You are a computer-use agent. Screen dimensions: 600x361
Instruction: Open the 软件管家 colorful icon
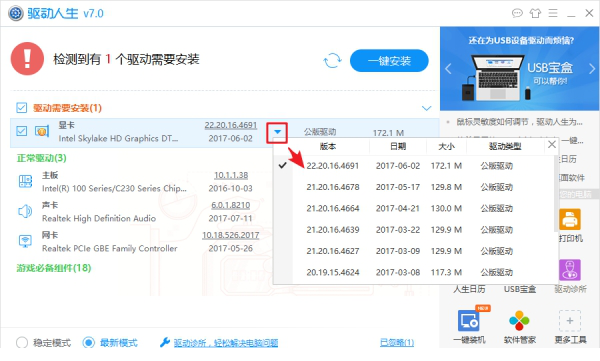point(519,320)
